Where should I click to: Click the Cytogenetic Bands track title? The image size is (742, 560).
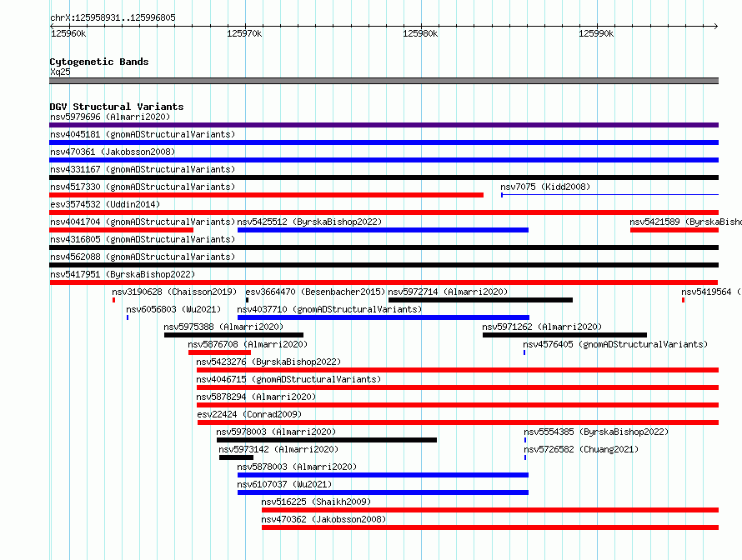[99, 62]
